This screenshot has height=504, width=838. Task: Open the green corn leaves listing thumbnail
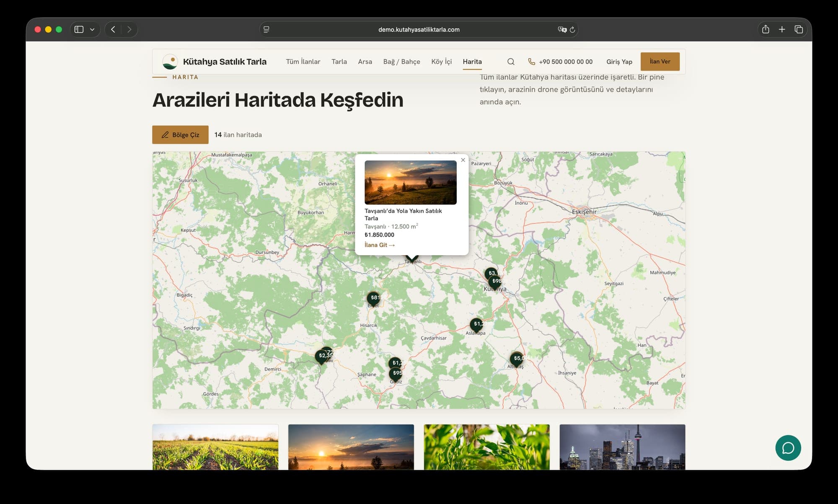coord(487,447)
